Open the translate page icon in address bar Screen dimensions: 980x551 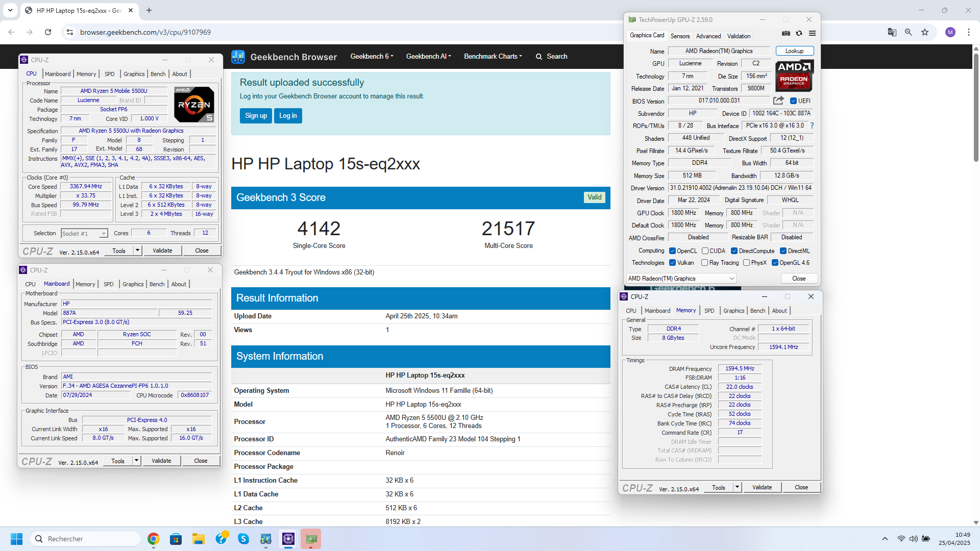(x=892, y=32)
